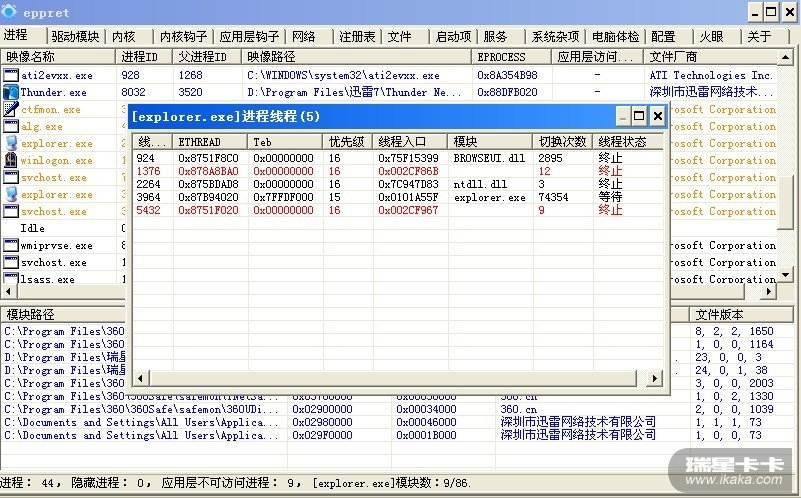
Task: Sort threads by ETHREAD column header
Action: [x=210, y=141]
